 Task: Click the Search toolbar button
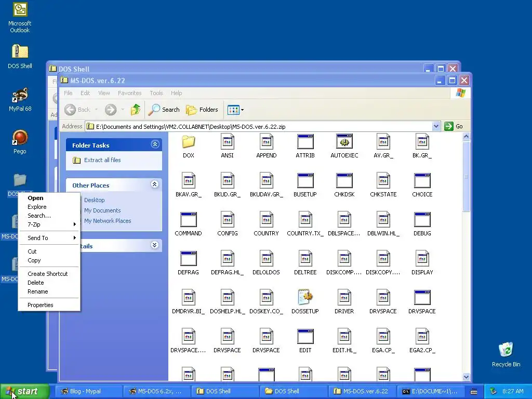[164, 110]
